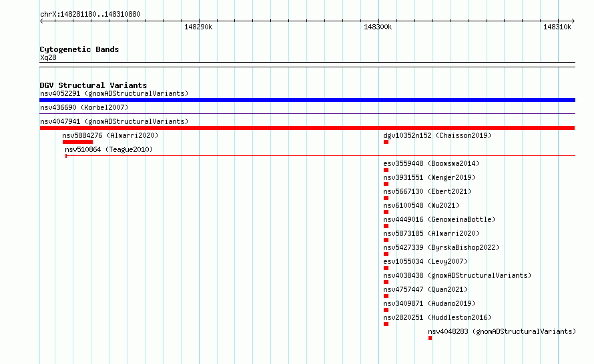Open the nsv510864 (Teague2010) label
Screen dimensions: 594x364
coord(109,149)
